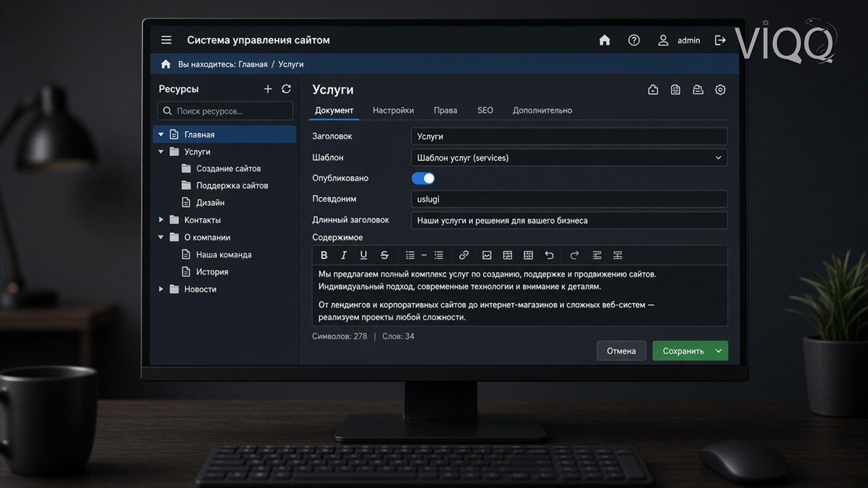Screen dimensions: 868x488
Task: Open the SEO tab
Action: (485, 110)
